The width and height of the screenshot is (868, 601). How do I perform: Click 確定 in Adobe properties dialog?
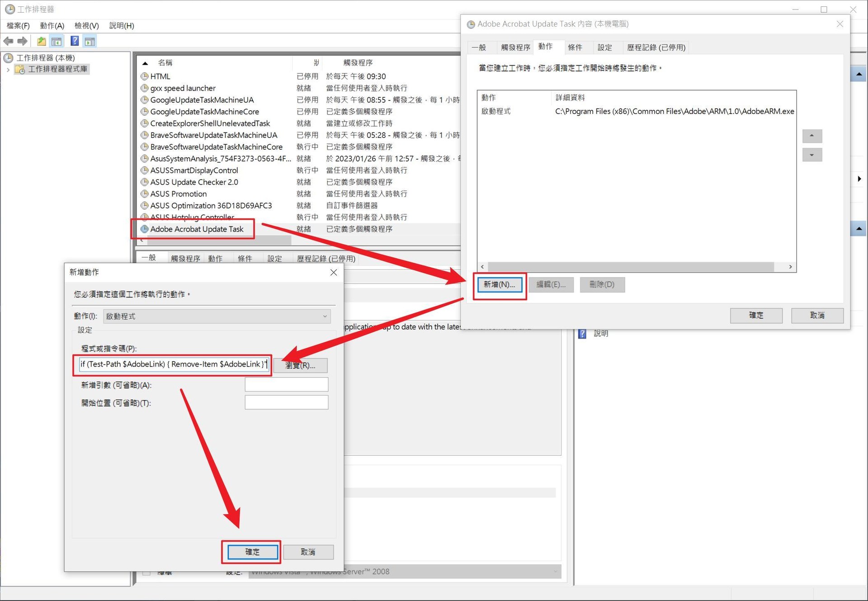(x=756, y=315)
